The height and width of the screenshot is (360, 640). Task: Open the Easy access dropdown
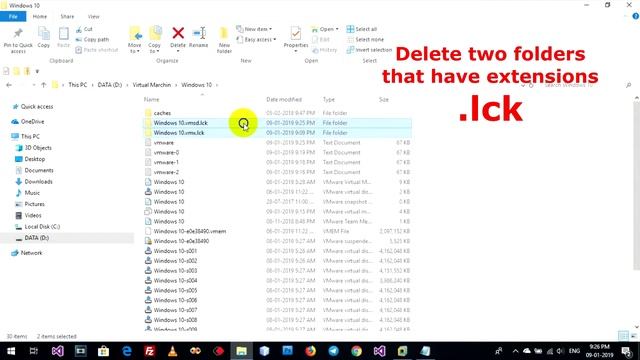(x=256, y=39)
